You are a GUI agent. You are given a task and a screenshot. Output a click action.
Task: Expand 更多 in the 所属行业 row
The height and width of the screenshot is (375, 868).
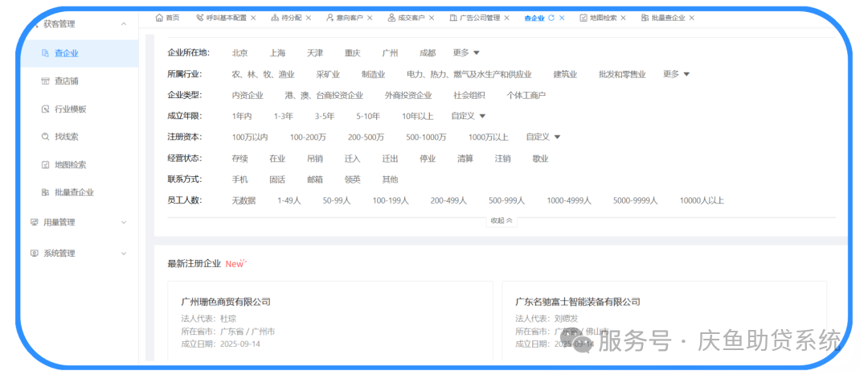[x=677, y=74]
